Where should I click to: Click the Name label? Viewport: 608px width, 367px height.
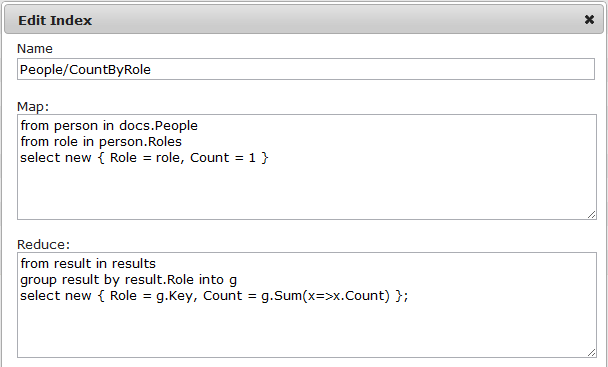coord(35,48)
